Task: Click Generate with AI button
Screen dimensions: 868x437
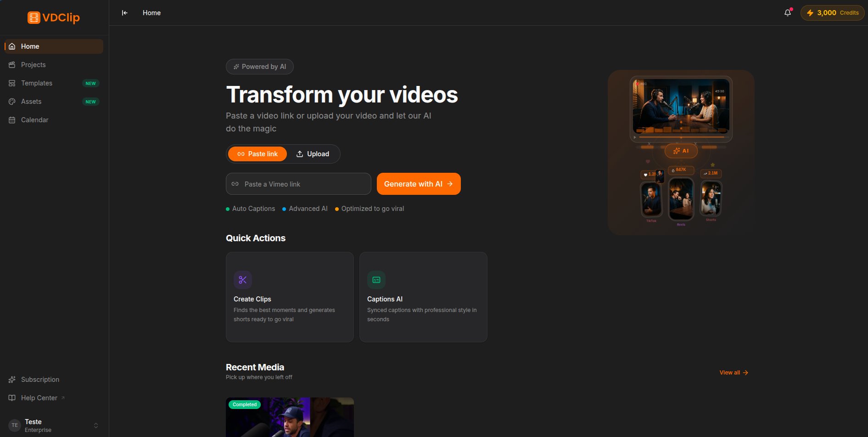Action: 419,184
